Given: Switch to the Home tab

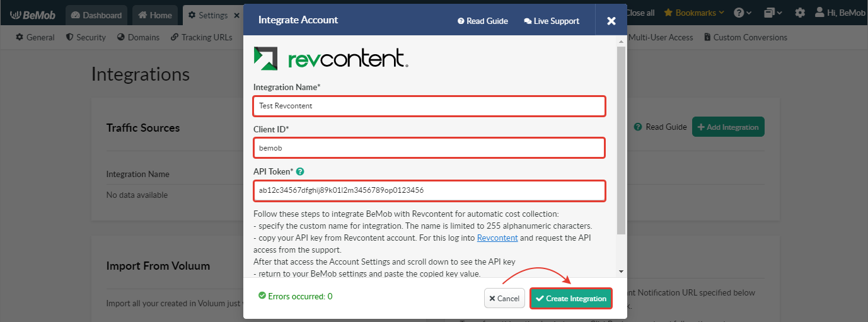Looking at the screenshot, I should (155, 14).
